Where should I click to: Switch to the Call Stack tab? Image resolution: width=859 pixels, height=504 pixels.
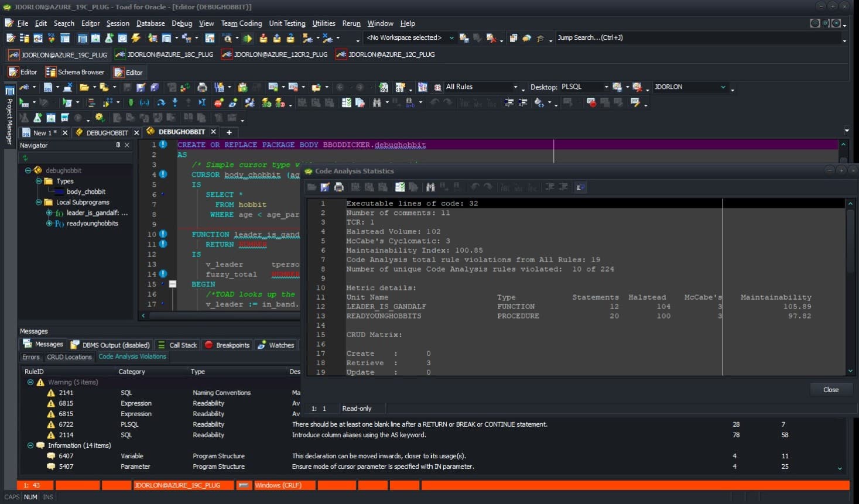[x=177, y=345]
